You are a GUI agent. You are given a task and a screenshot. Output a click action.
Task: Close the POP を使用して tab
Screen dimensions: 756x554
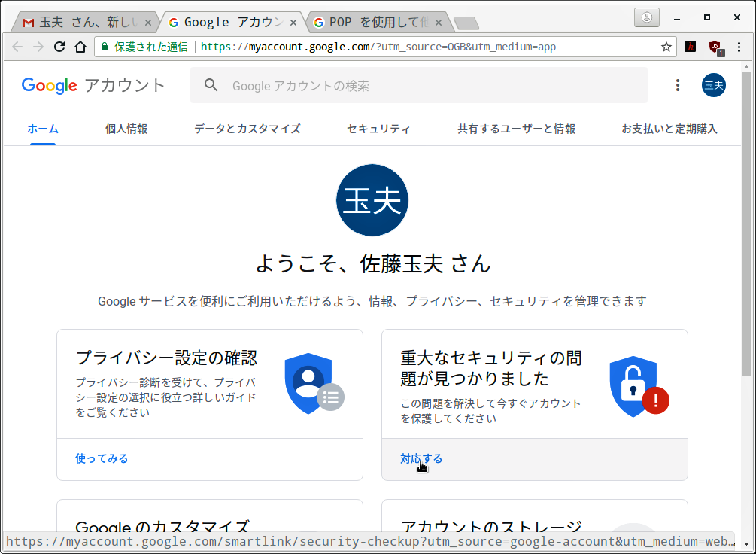point(438,22)
